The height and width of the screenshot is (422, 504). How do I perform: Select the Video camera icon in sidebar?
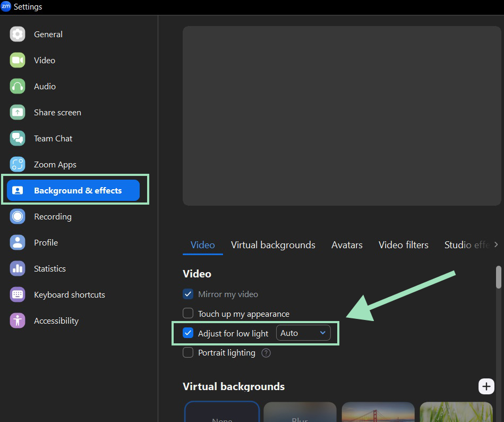coord(18,60)
